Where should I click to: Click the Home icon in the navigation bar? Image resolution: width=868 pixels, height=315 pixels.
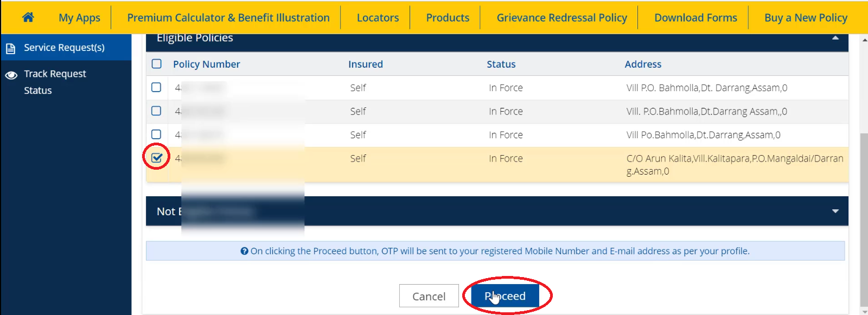pos(27,17)
